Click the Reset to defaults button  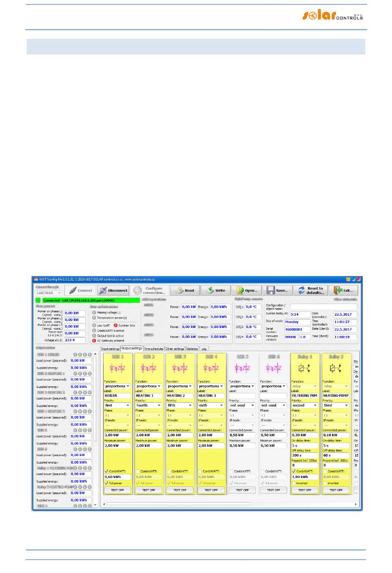(x=311, y=290)
